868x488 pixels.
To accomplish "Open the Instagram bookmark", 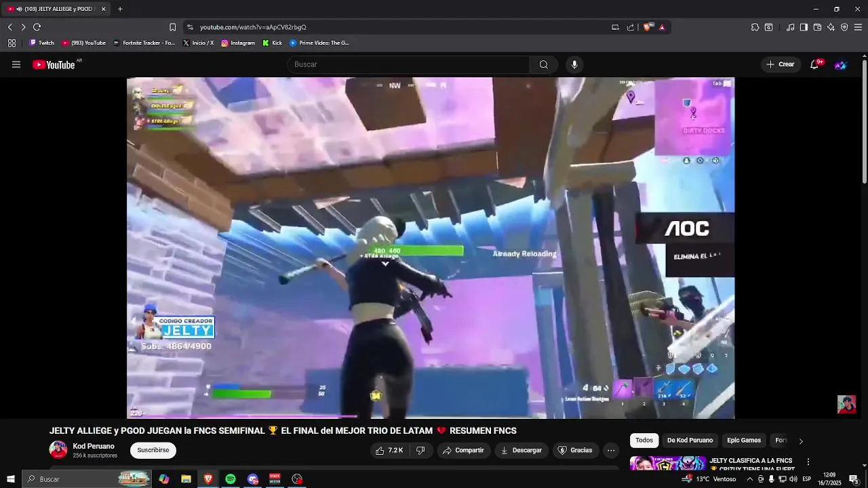I will point(238,43).
